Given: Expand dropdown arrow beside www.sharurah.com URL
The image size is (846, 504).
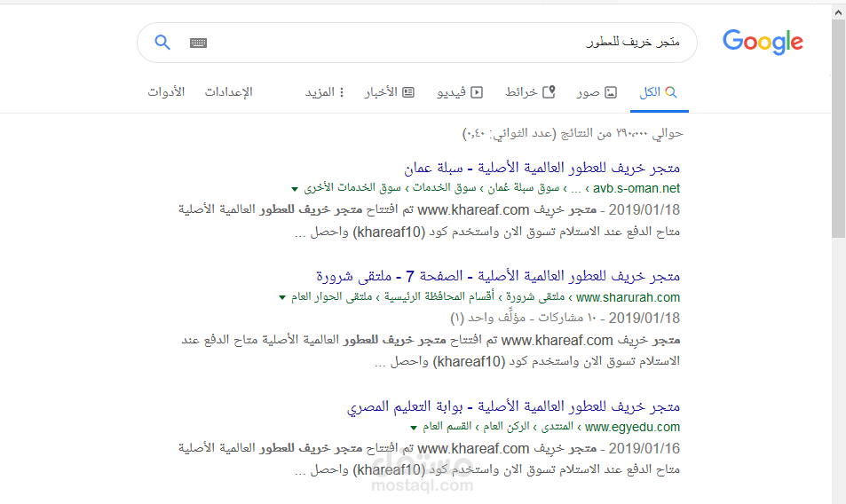Looking at the screenshot, I should [282, 297].
